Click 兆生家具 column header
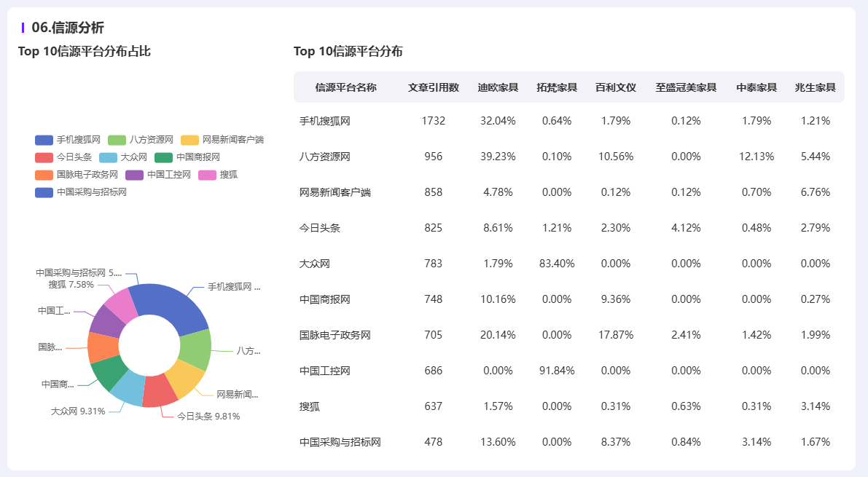Screen dimensions: 868x477 pos(815,87)
